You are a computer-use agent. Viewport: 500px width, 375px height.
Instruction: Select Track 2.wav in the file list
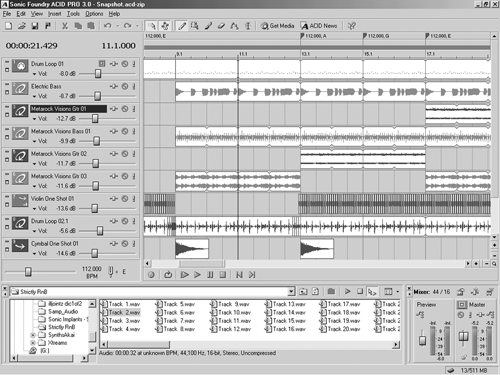tap(121, 312)
